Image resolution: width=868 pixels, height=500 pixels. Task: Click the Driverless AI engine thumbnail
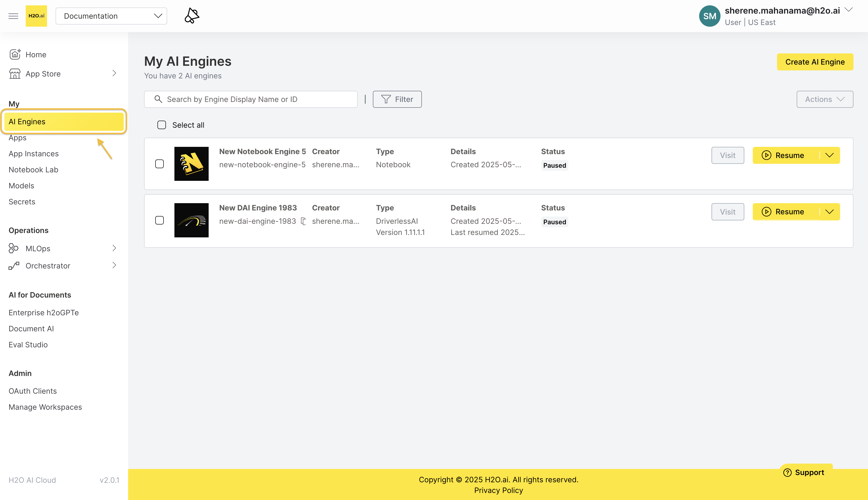pos(191,220)
